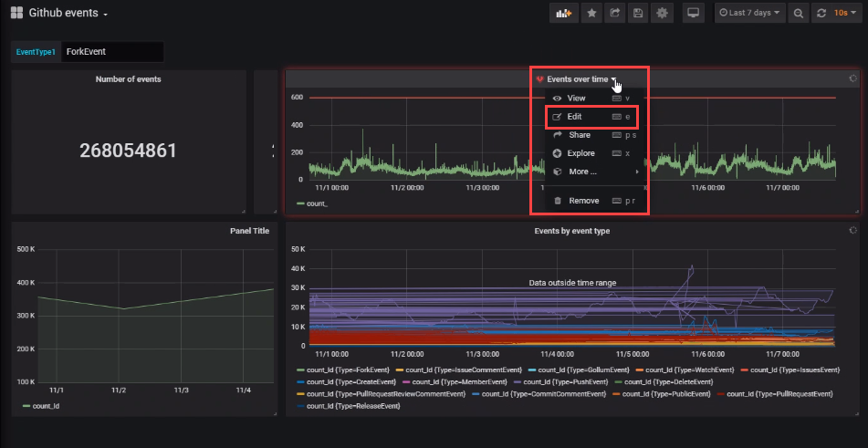Open the Last 7 days time picker
The image size is (868, 448).
(749, 13)
